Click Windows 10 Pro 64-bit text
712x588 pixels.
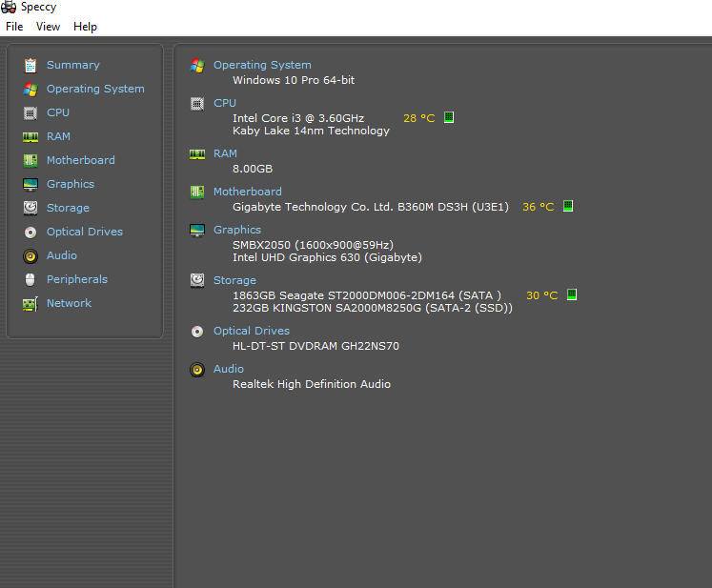coord(294,80)
